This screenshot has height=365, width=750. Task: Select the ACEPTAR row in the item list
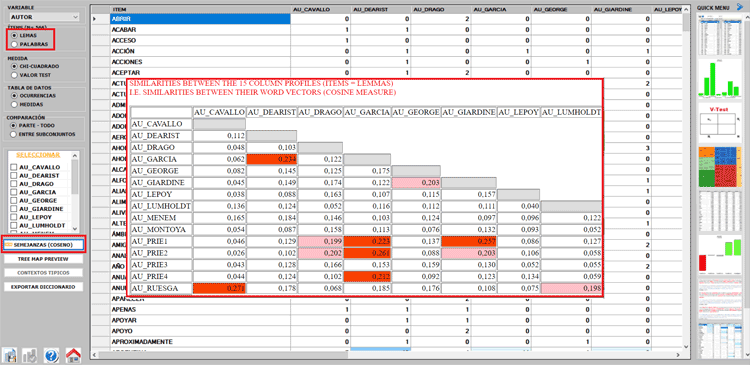[x=199, y=73]
